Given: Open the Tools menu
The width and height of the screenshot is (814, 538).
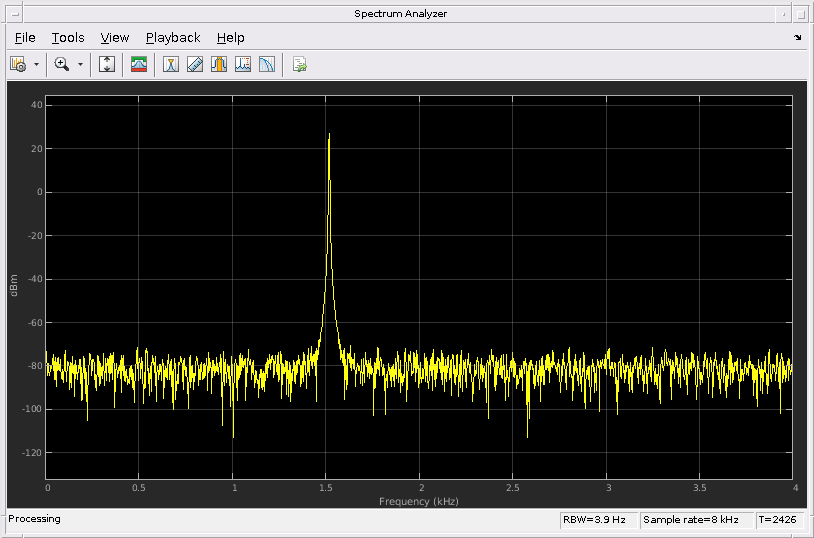Looking at the screenshot, I should pyautogui.click(x=68, y=38).
